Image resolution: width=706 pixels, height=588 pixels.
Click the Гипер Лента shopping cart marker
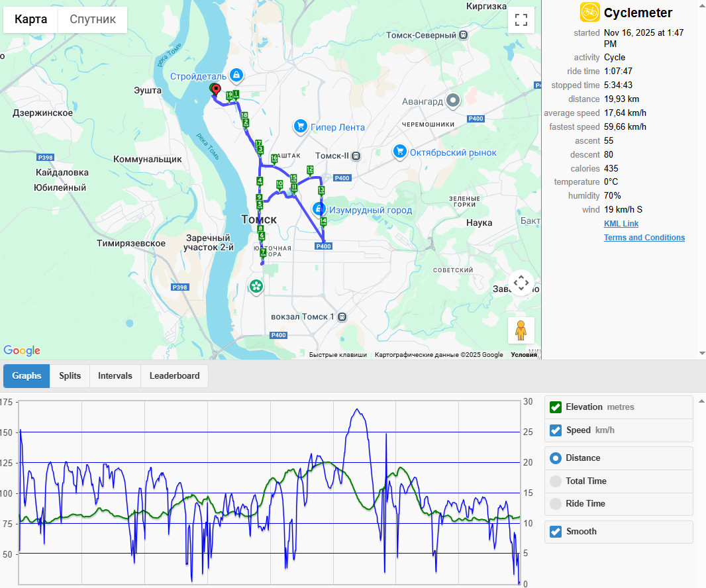300,126
